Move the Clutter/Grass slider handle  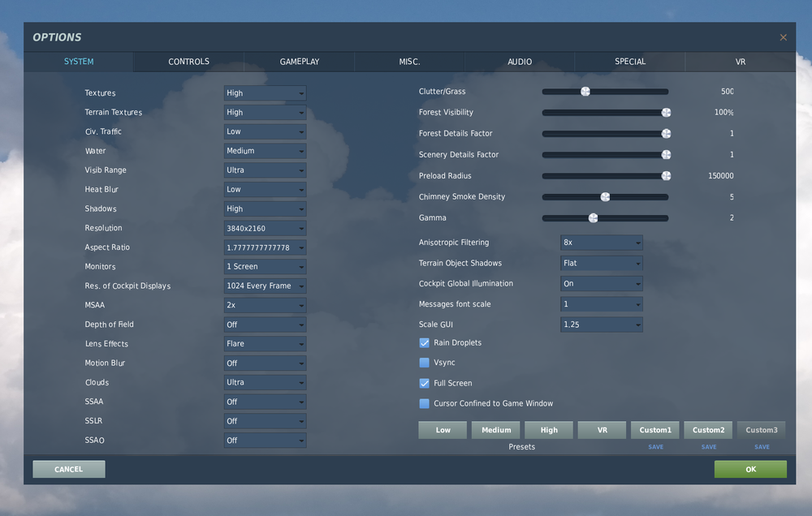pyautogui.click(x=585, y=91)
